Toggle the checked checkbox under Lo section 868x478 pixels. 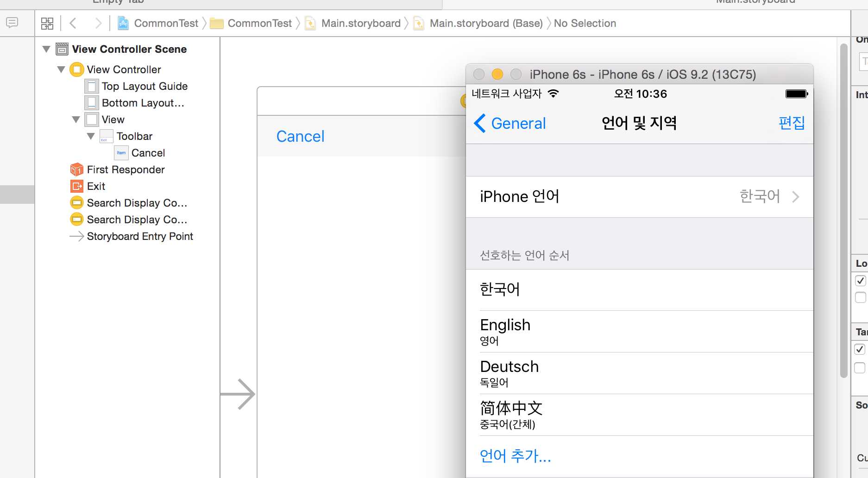coord(861,281)
